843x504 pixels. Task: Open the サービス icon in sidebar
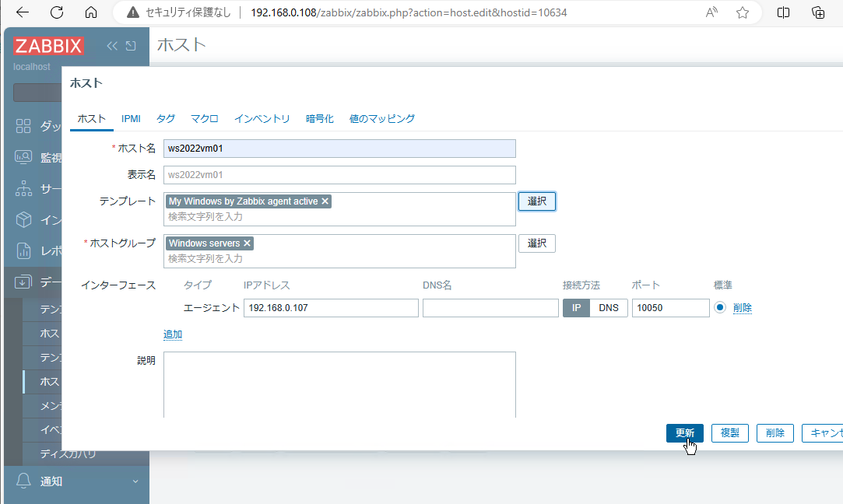click(24, 188)
